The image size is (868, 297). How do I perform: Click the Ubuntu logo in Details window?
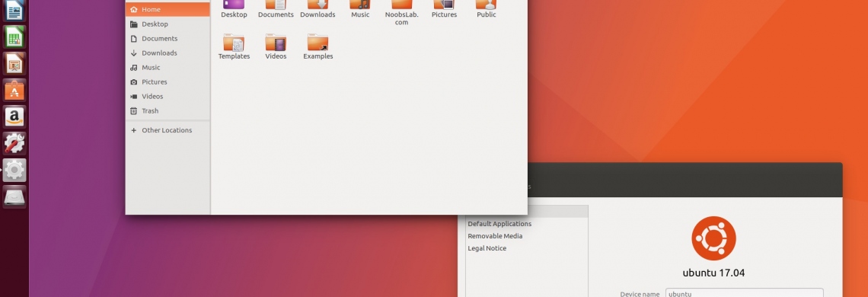click(x=713, y=238)
